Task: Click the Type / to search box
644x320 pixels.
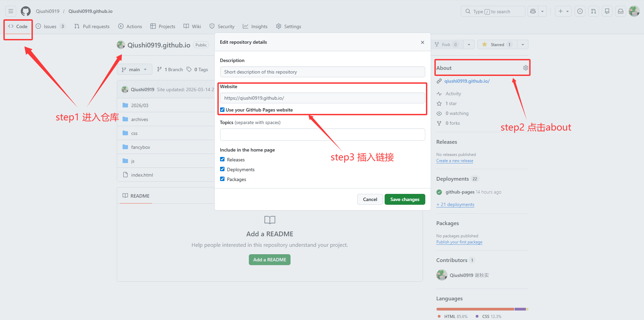Action: pyautogui.click(x=493, y=11)
